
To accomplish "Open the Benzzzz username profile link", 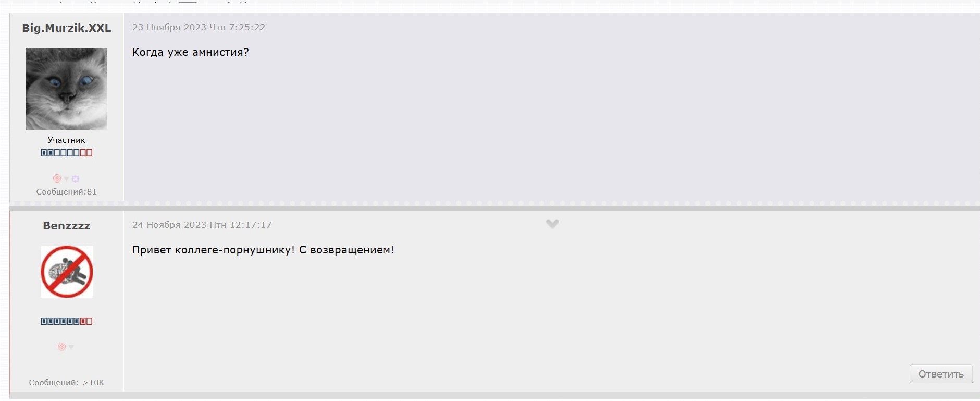I will 67,226.
